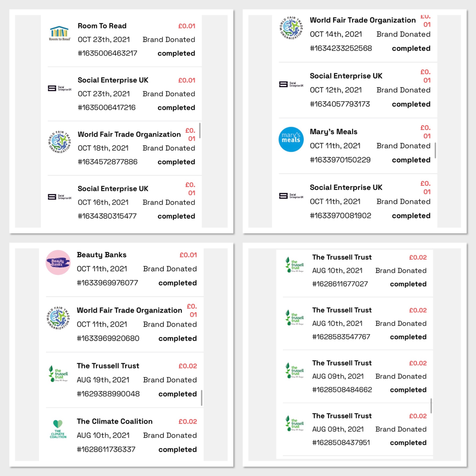The image size is (476, 476).
Task: Select the Beauty Banks charity name
Action: (102, 255)
